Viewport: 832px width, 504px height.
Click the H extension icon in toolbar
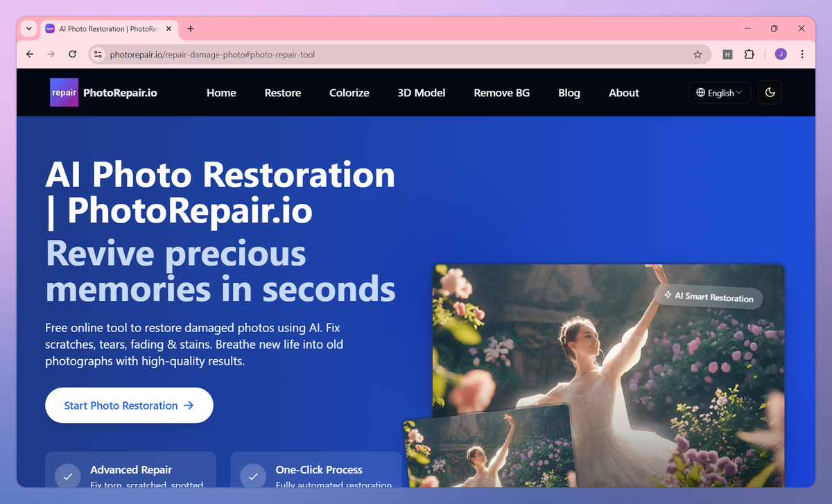coord(727,54)
